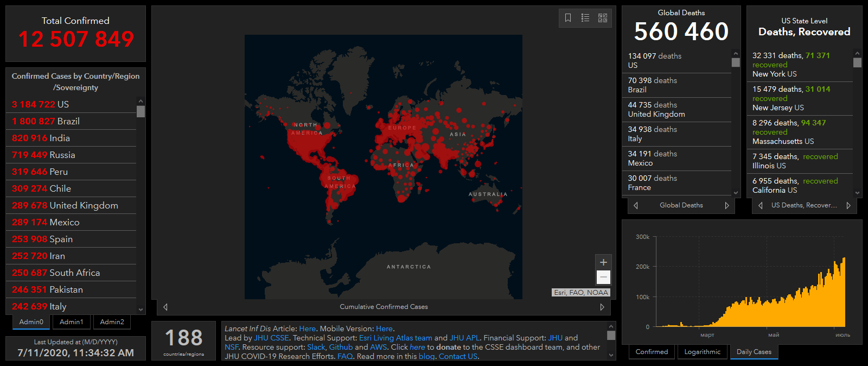Show next US Deaths, Recovered panel
868x366 pixels.
(x=848, y=205)
